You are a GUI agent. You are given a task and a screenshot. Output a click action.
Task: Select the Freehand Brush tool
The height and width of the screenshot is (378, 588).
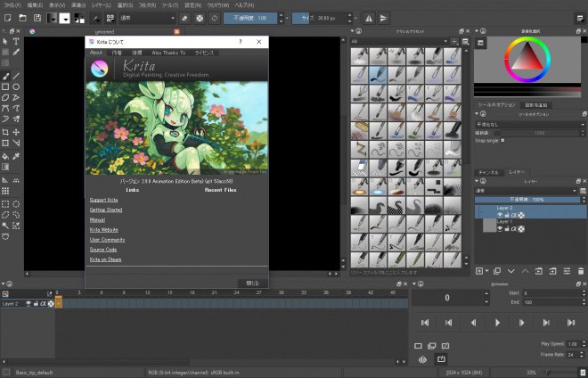(x=5, y=76)
